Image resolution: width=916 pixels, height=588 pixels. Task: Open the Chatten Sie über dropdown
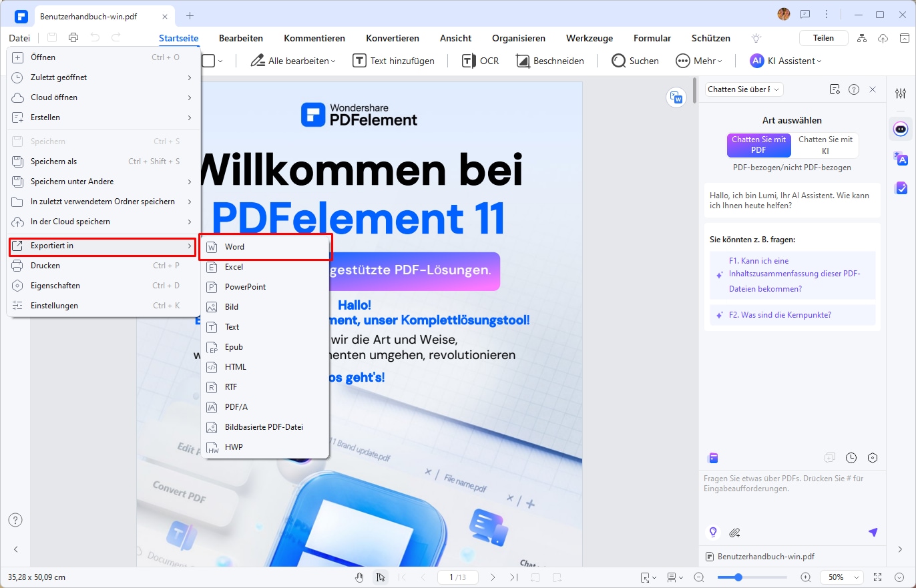[744, 89]
